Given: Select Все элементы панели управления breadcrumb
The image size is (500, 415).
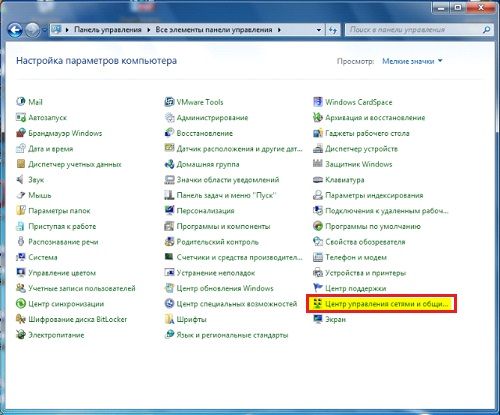Looking at the screenshot, I should pyautogui.click(x=214, y=30).
